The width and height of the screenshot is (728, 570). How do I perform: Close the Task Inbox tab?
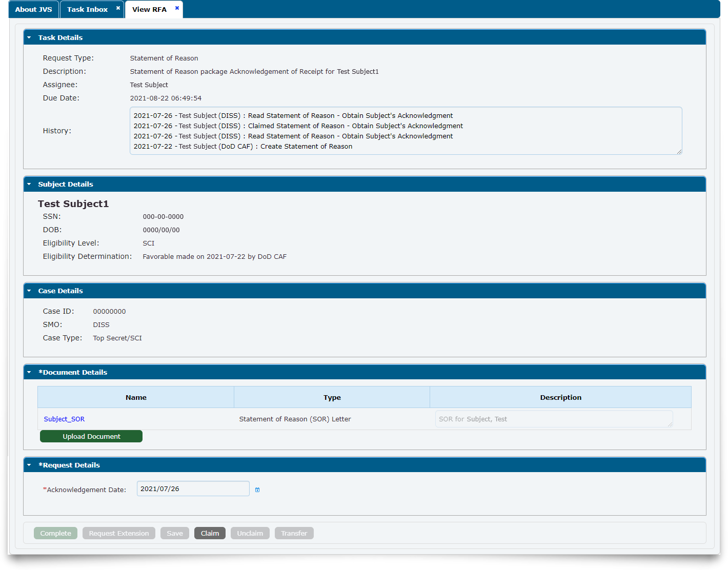118,8
